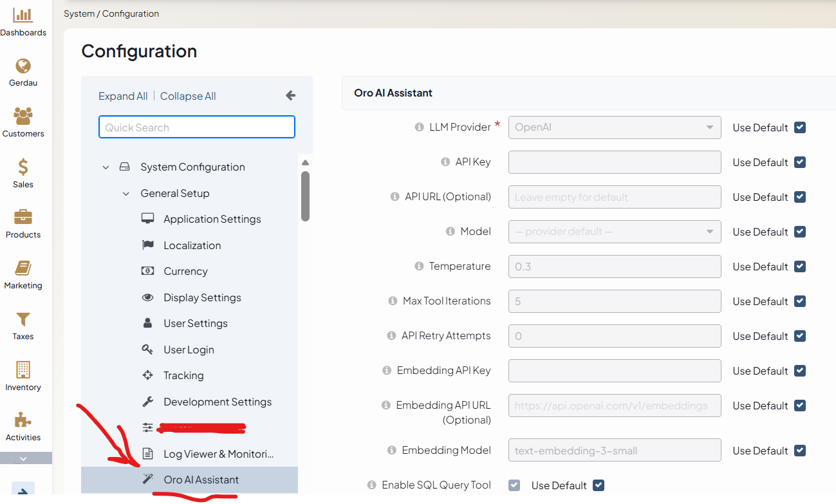Uncheck Use Default for Max Tool Iterations

pos(800,301)
